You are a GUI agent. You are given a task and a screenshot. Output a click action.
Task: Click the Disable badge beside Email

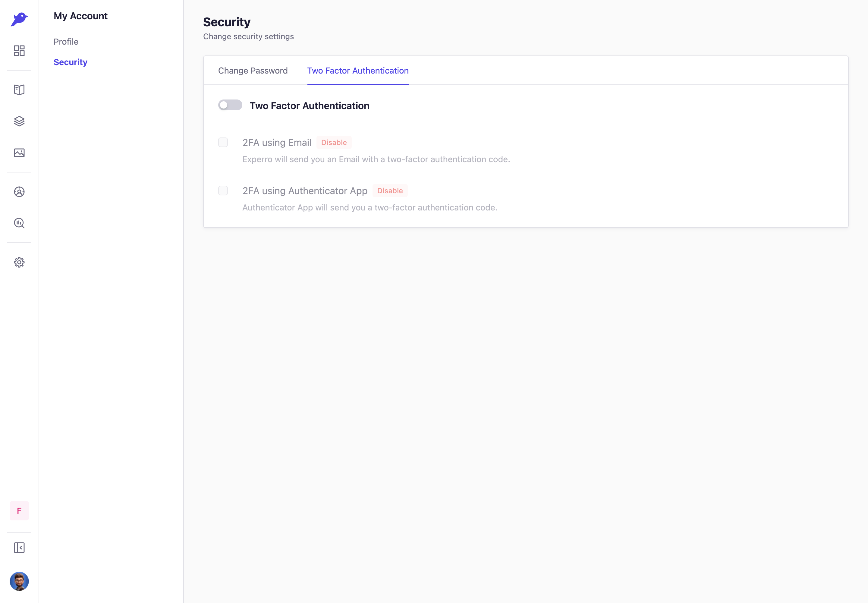334,142
